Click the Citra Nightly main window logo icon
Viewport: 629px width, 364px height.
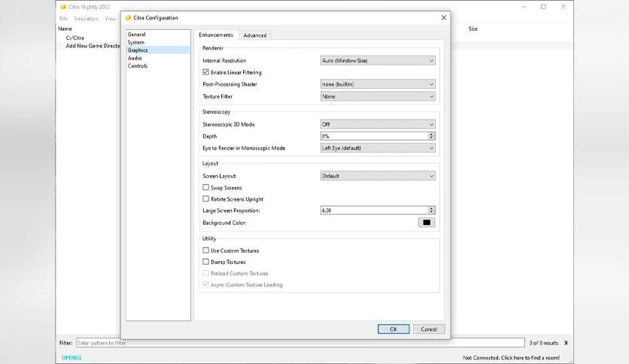(63, 7)
